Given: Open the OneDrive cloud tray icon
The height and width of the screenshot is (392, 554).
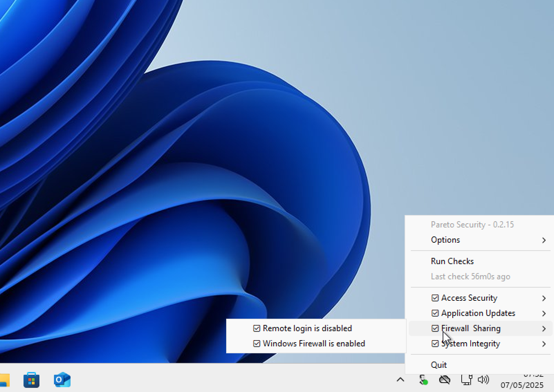Looking at the screenshot, I should (x=444, y=380).
